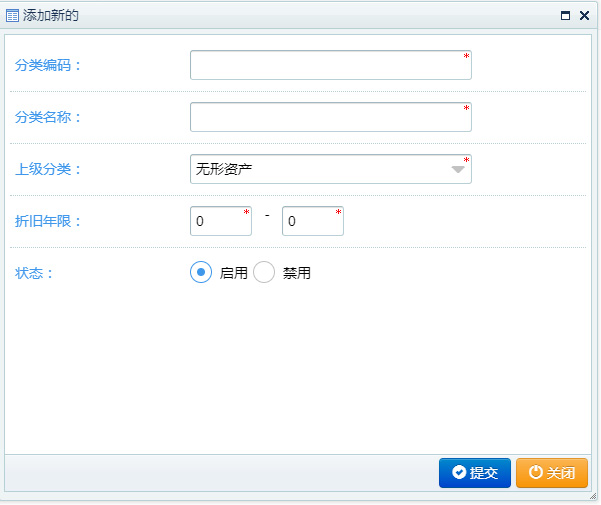Click the second 折旧年限 number field

312,221
